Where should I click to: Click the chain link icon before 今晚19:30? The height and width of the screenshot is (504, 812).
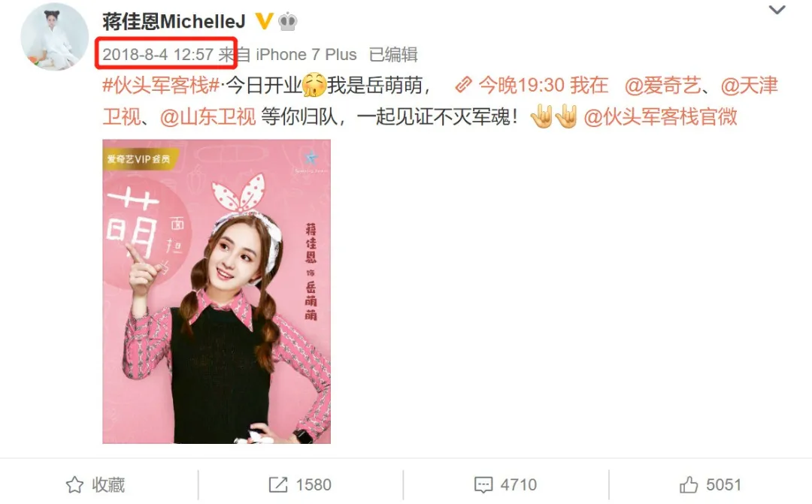click(463, 85)
